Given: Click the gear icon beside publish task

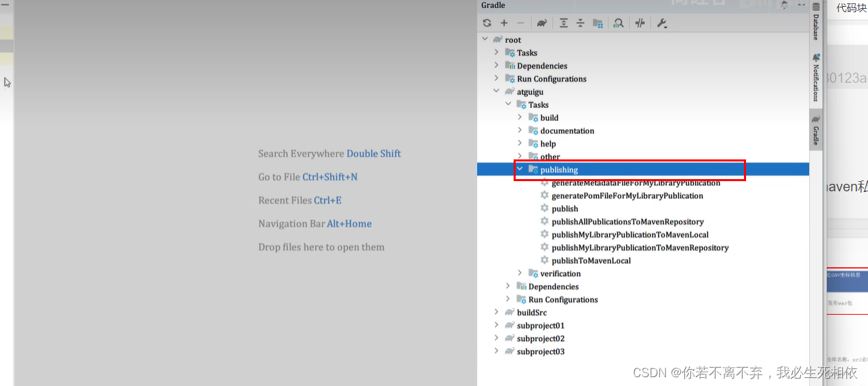Looking at the screenshot, I should [x=545, y=208].
